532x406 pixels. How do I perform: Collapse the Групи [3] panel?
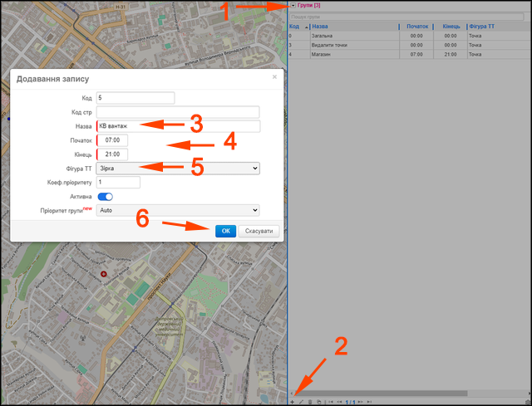[293, 6]
